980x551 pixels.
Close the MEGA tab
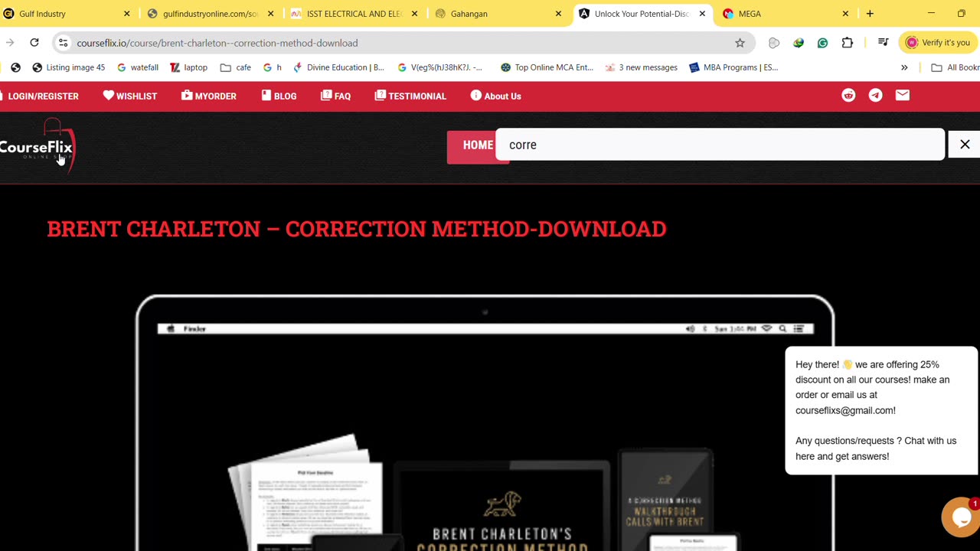[845, 14]
